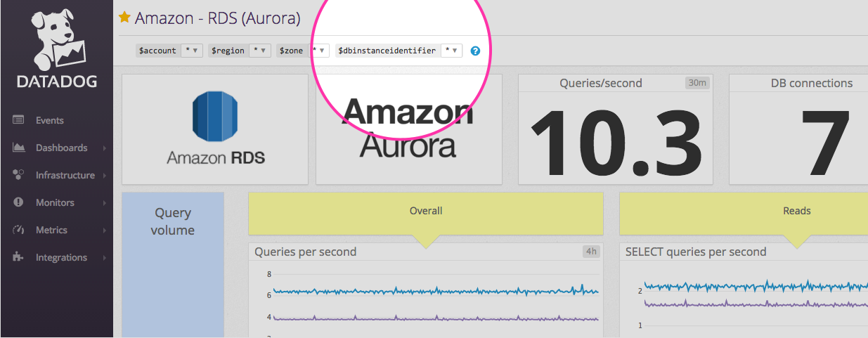Click the Amazon RDS logo widget
The image size is (868, 338).
215,129
